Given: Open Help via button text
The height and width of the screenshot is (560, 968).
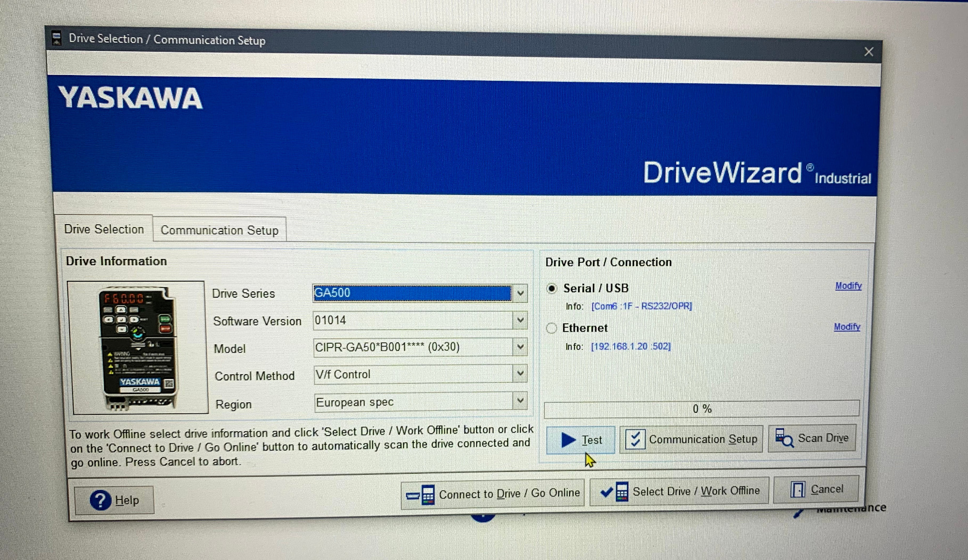Looking at the screenshot, I should point(127,500).
